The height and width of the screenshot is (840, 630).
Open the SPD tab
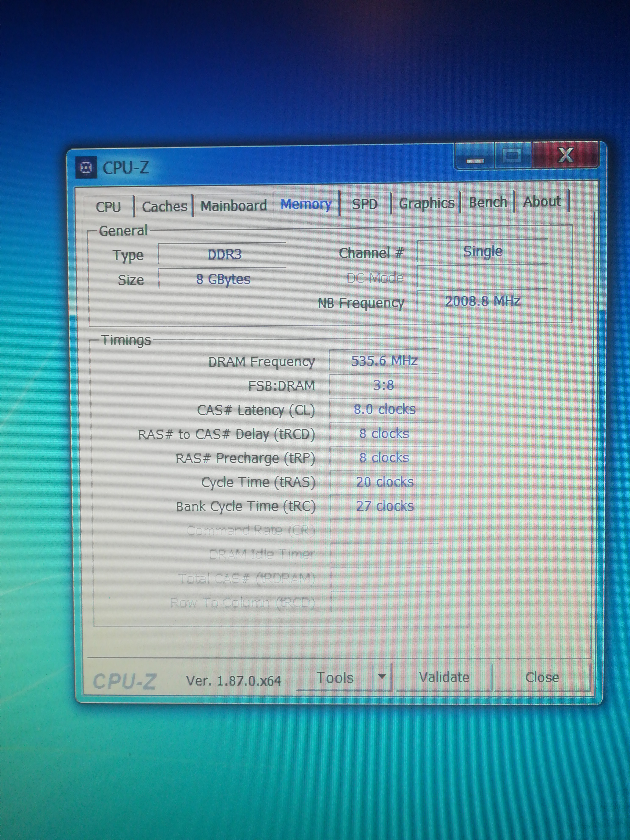pos(364,204)
